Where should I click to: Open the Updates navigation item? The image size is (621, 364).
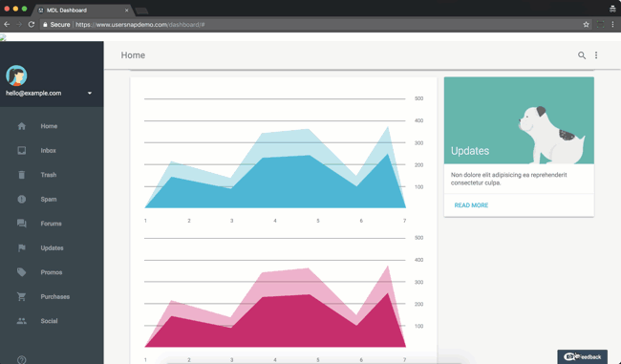(52, 248)
